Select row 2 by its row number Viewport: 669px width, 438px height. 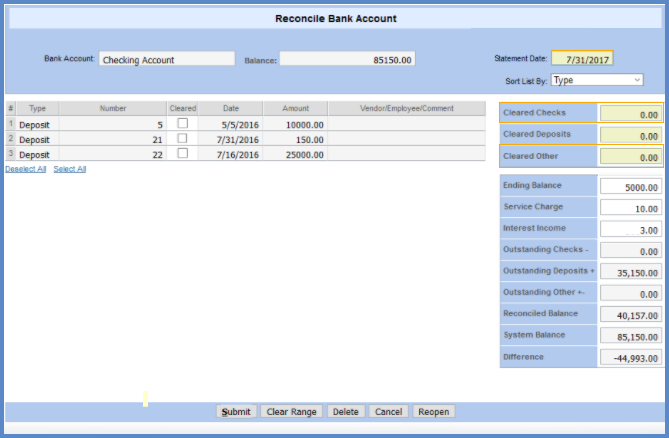click(x=11, y=139)
